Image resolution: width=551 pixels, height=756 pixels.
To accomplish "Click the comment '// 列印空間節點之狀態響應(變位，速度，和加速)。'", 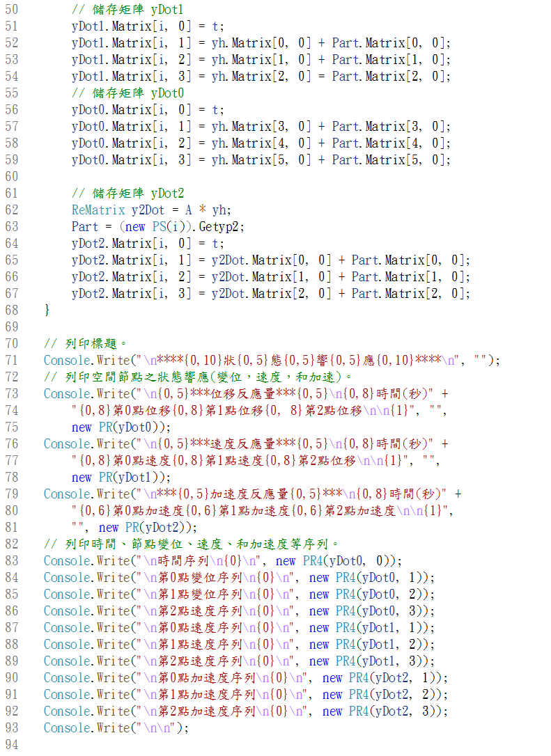I will tap(199, 377).
